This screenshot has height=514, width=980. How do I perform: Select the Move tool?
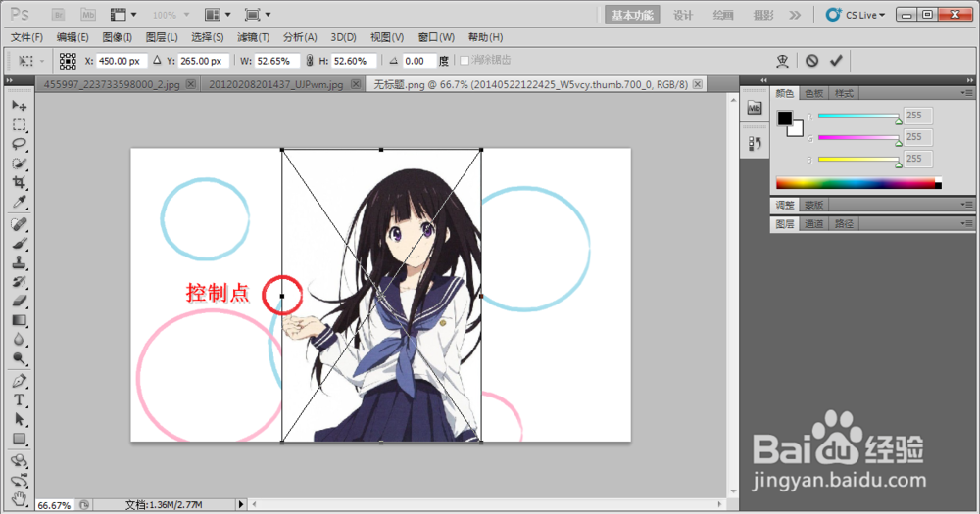pyautogui.click(x=20, y=106)
